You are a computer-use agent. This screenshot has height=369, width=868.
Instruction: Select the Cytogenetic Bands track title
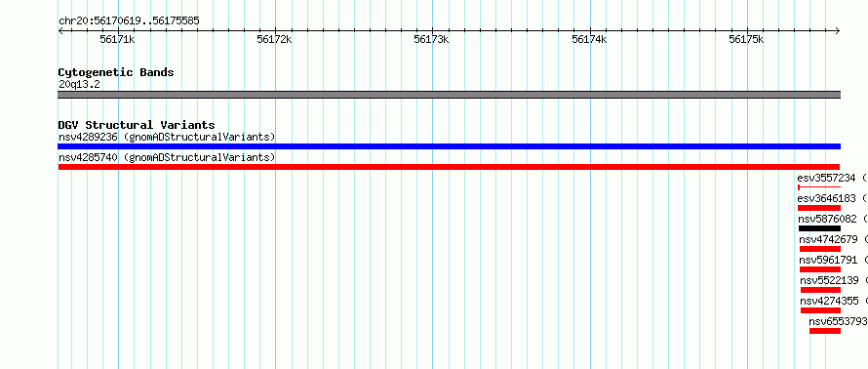116,72
